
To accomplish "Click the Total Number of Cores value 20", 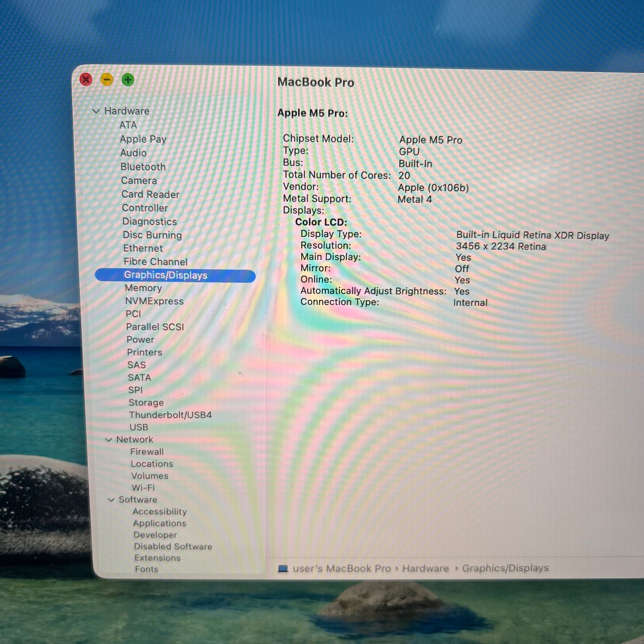I will 404,176.
